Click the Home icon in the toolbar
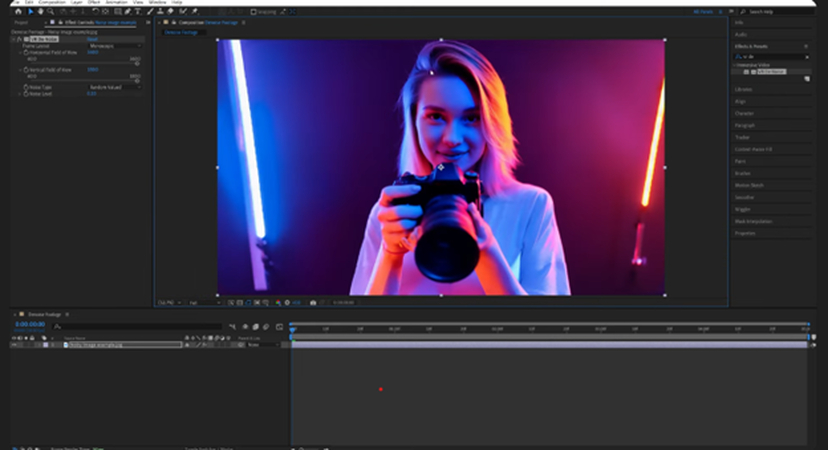 pyautogui.click(x=18, y=11)
